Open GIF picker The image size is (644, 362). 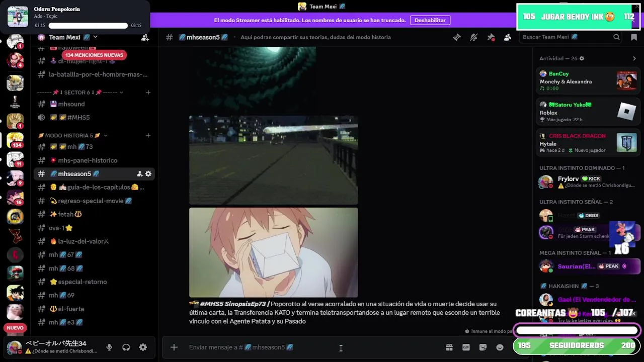pos(466,347)
